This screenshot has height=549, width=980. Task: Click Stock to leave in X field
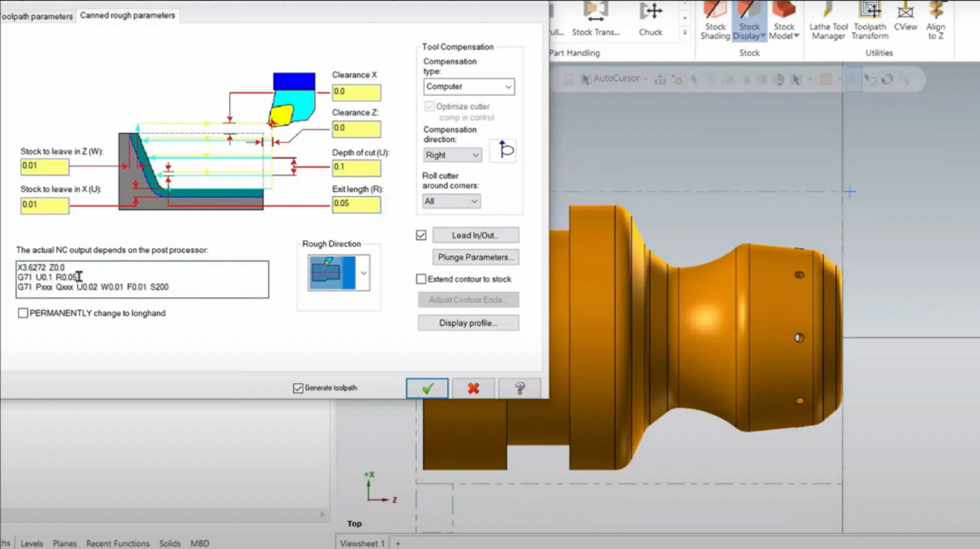click(45, 205)
